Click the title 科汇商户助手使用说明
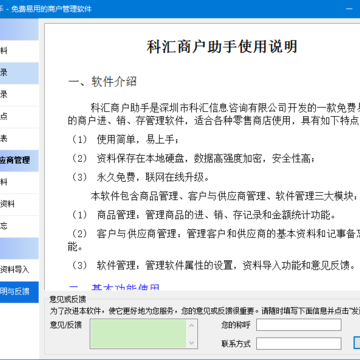This screenshot has width=360, height=360. click(222, 46)
